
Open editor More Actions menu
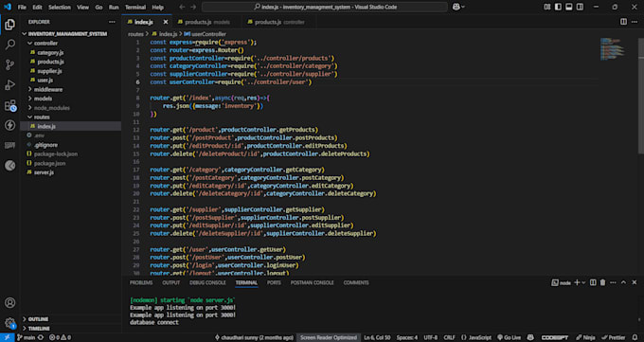pyautogui.click(x=635, y=22)
